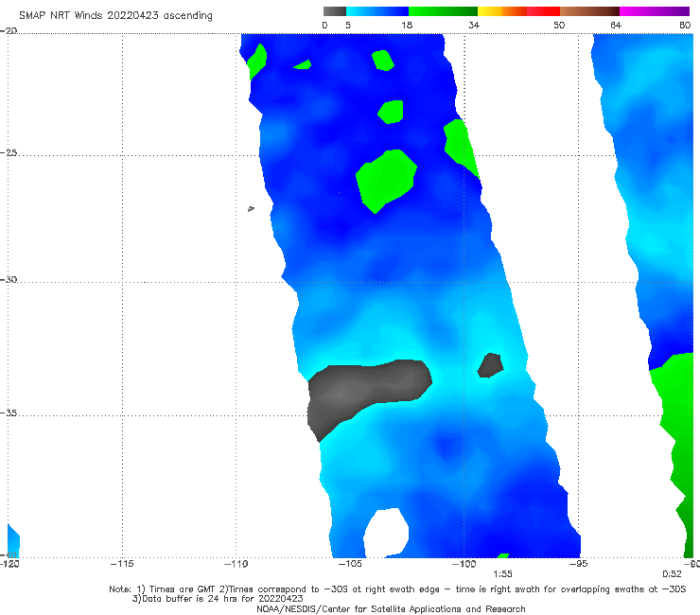Click the longitude label '-115'
Screen dimensions: 700x615
click(x=122, y=564)
